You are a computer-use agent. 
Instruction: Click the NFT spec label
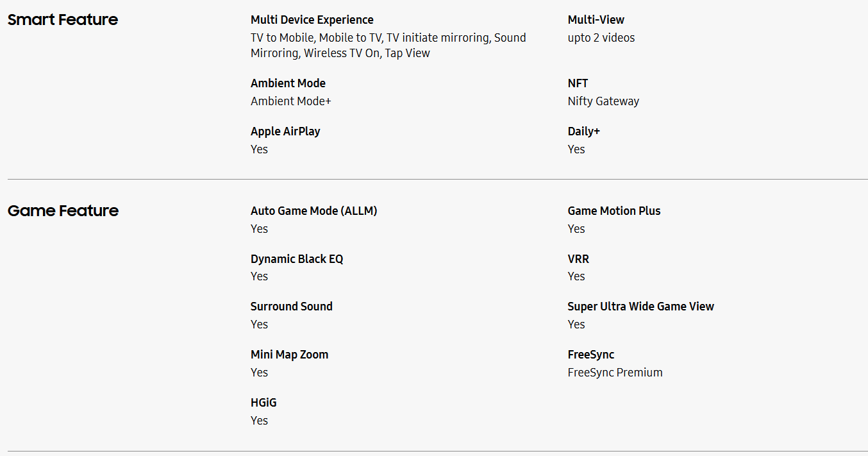coord(578,83)
